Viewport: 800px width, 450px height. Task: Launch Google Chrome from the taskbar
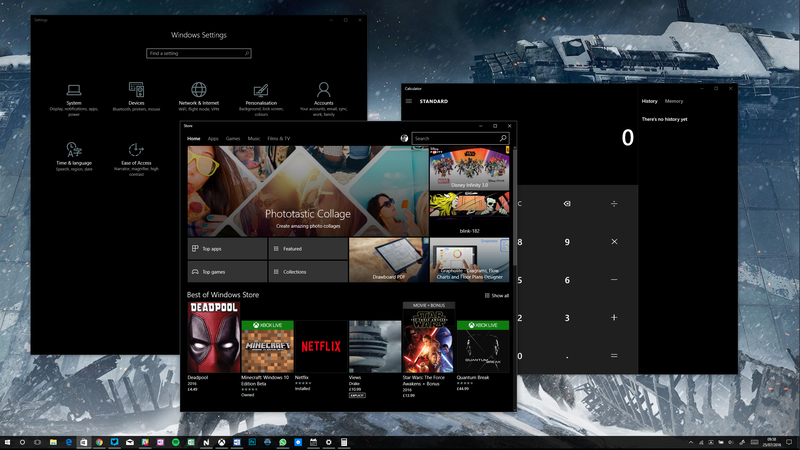(x=99, y=442)
